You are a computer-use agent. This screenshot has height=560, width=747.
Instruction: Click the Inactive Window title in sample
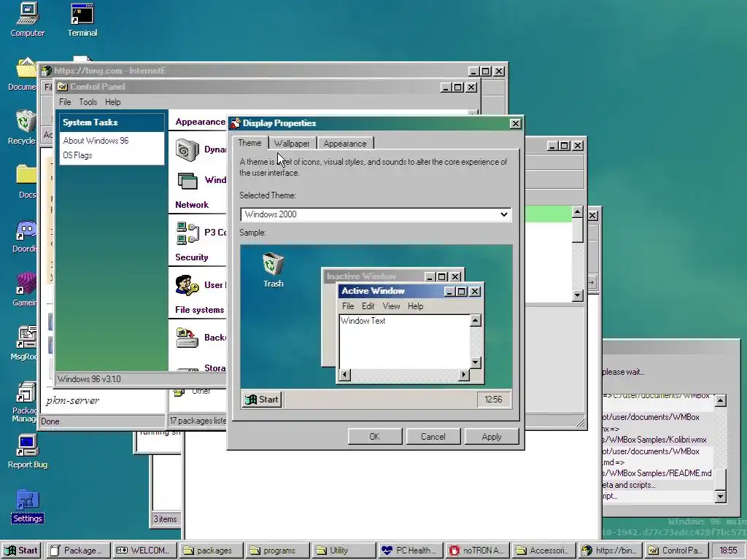[x=361, y=276]
